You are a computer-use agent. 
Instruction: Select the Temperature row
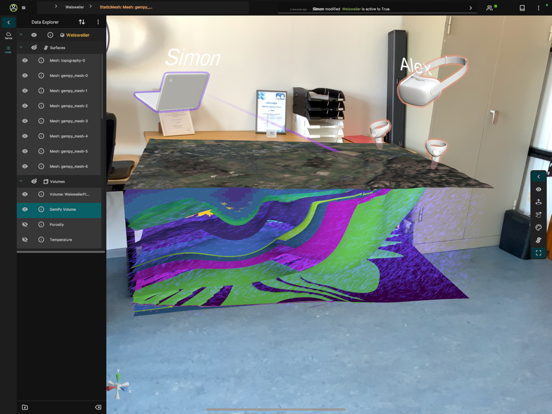tap(59, 240)
